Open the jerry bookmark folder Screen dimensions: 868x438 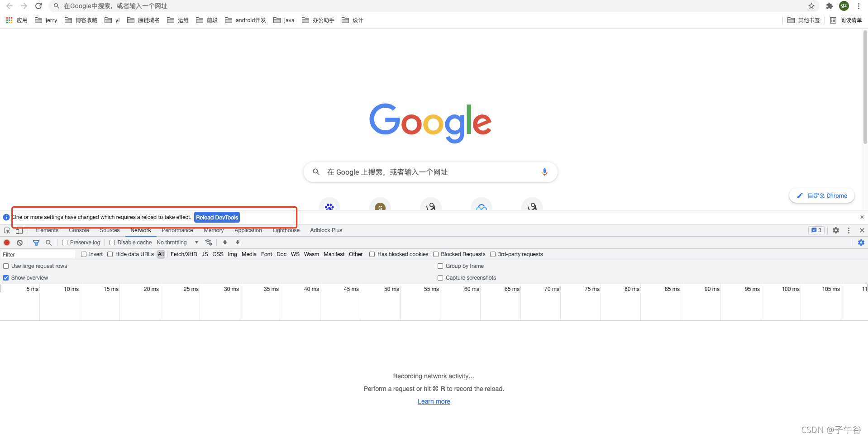click(46, 20)
